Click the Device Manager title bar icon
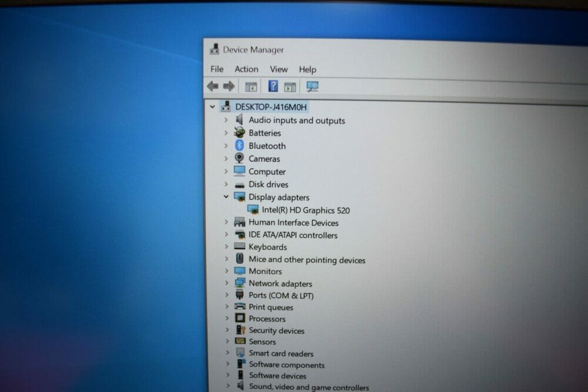588x392 pixels. 215,49
